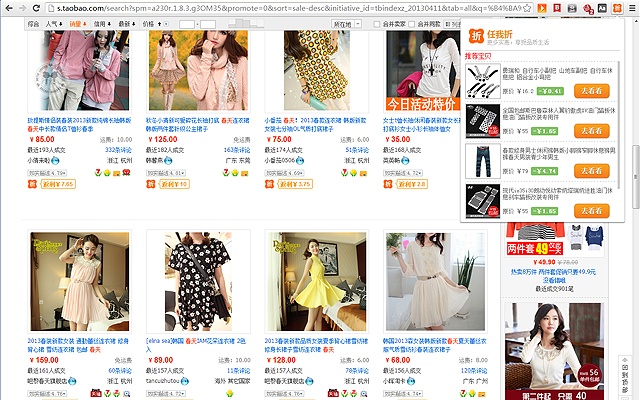Tick the 合并同款 checkbox

tap(411, 24)
